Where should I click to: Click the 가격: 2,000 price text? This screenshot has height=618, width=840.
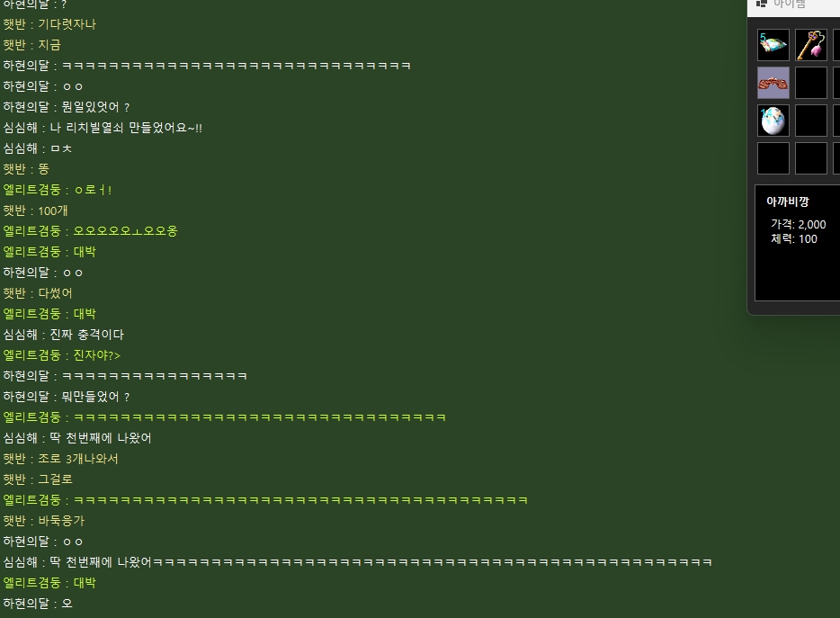(x=798, y=224)
